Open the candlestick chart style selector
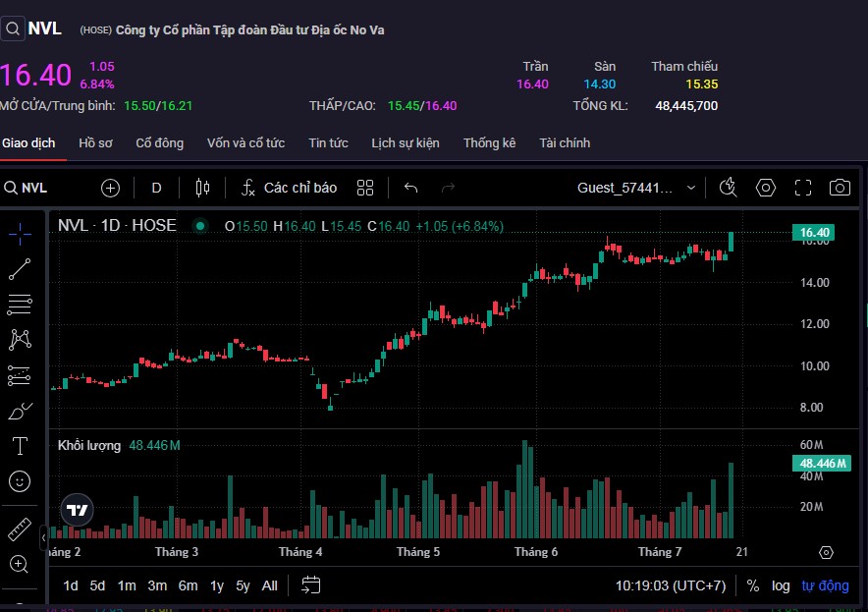 tap(203, 188)
